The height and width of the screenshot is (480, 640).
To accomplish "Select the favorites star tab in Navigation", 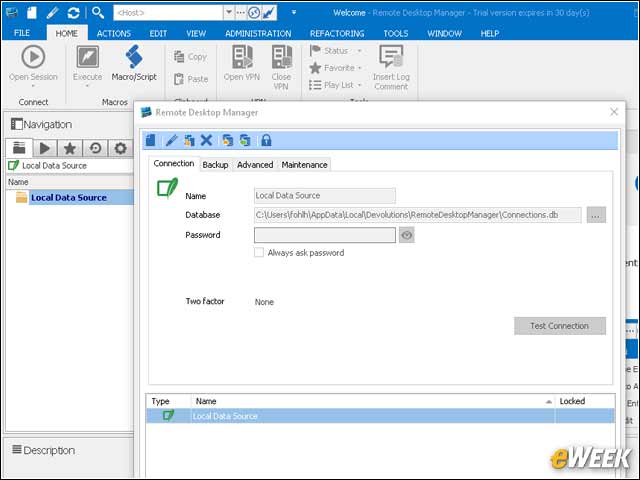I will [70, 148].
